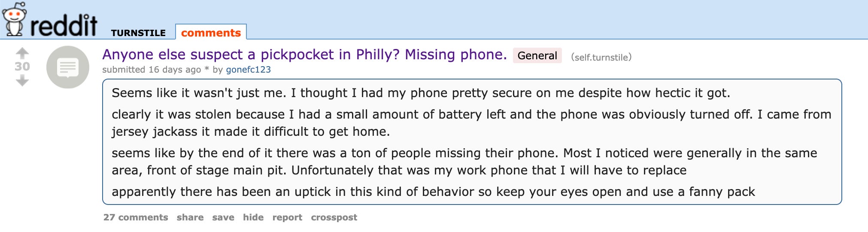
Task: Click the reddit wordmark in the header
Action: tap(64, 26)
